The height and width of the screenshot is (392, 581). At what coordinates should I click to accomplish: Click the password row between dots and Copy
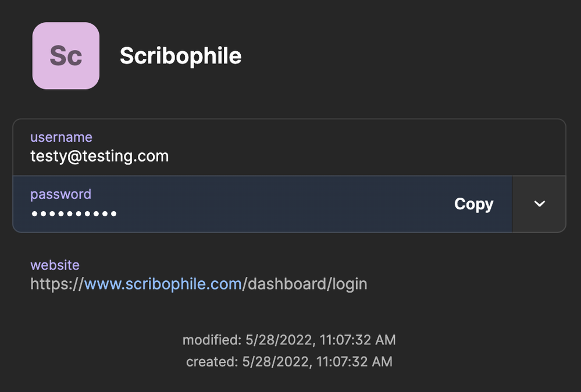tap(279, 205)
